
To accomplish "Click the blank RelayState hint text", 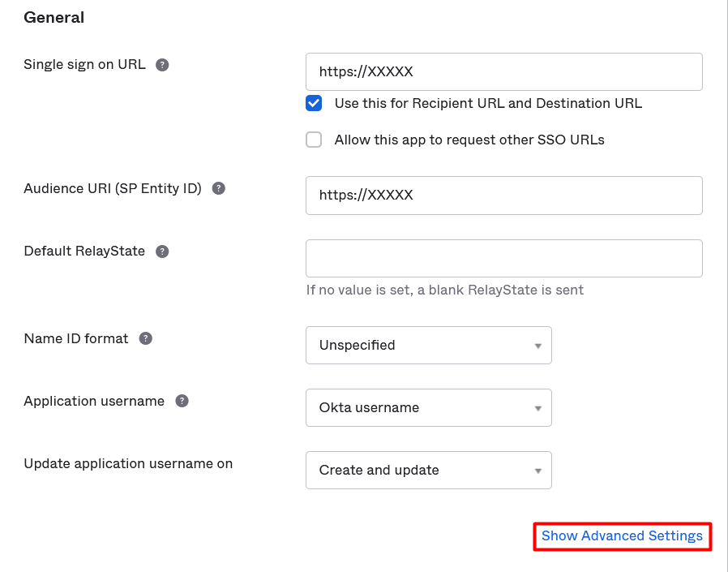I will click(444, 290).
